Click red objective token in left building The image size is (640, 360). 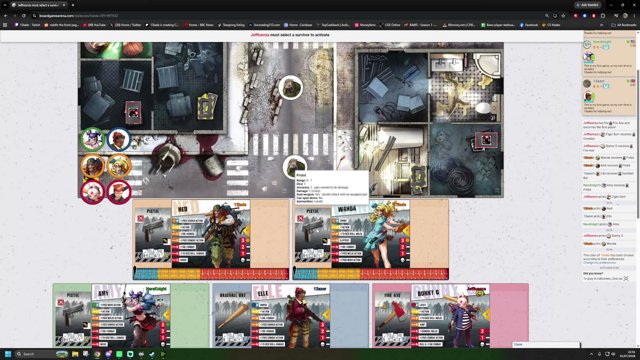(x=133, y=112)
